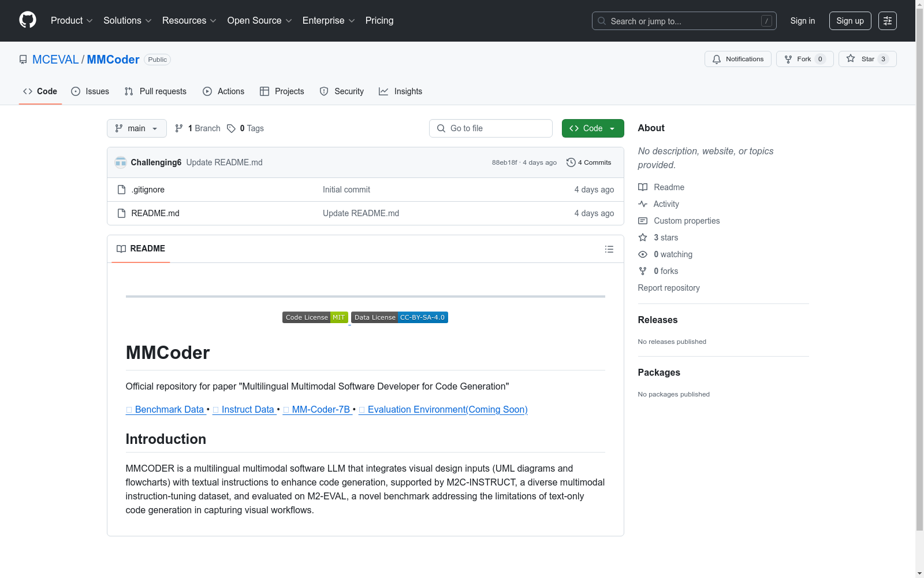Click the Code License MIT badge
The width and height of the screenshot is (924, 578).
[x=315, y=317]
